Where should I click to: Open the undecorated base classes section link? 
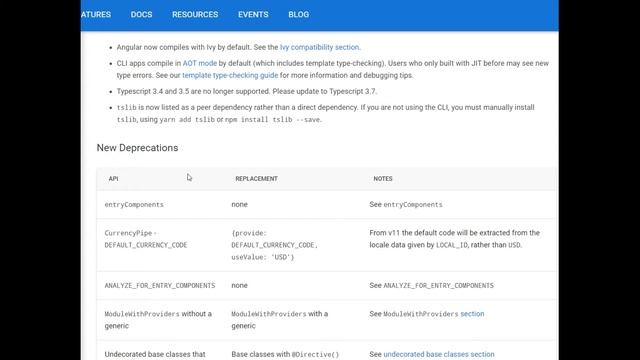point(439,354)
